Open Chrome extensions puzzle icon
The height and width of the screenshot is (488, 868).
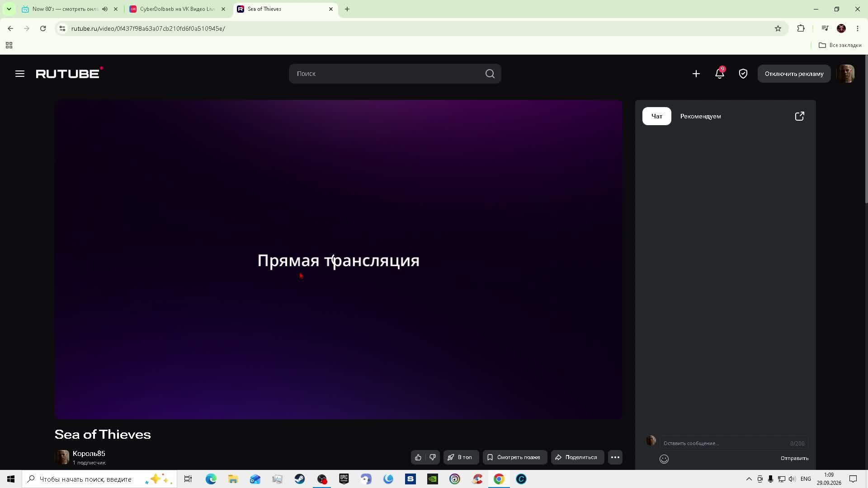[801, 28]
